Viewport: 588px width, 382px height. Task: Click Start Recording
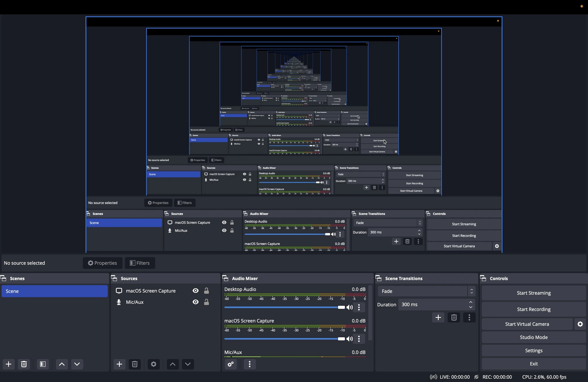click(x=533, y=309)
